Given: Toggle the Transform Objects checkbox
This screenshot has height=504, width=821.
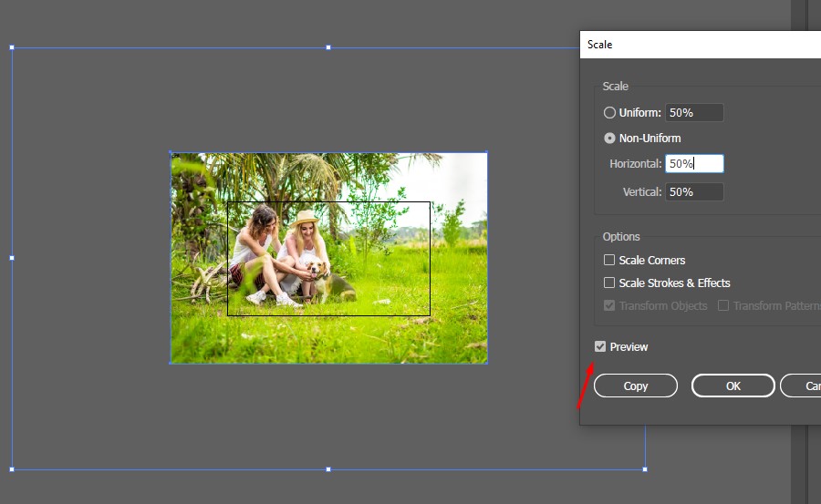Looking at the screenshot, I should [609, 305].
